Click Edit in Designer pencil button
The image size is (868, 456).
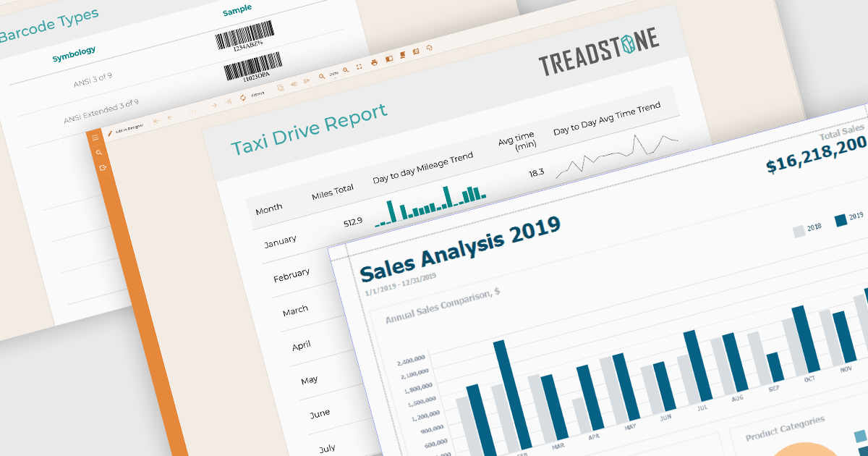pos(125,129)
